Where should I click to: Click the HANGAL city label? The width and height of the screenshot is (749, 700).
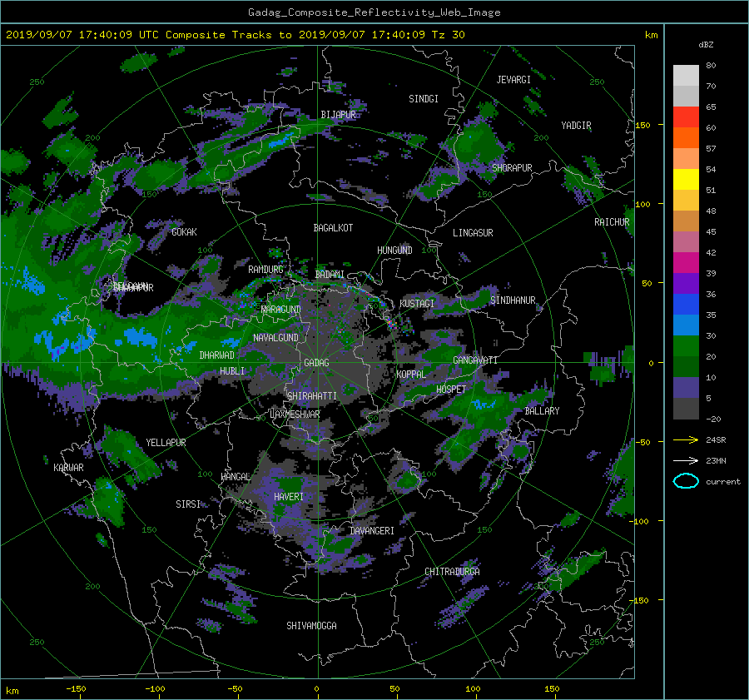[236, 477]
